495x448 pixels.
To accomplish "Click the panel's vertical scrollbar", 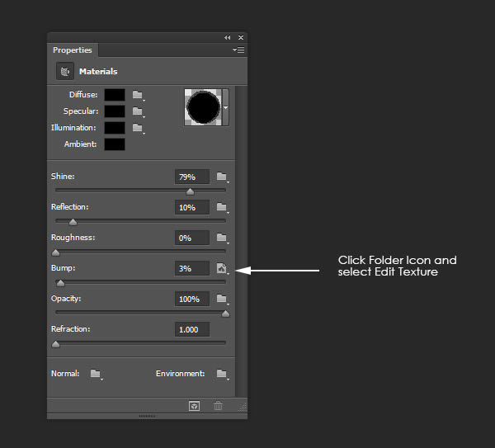I will [241, 242].
